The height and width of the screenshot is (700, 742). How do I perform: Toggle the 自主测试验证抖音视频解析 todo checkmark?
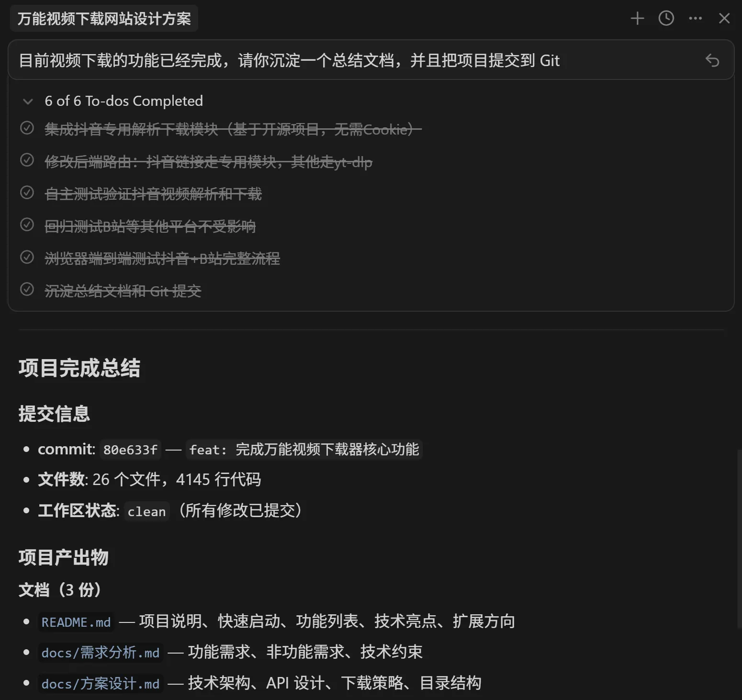click(27, 192)
